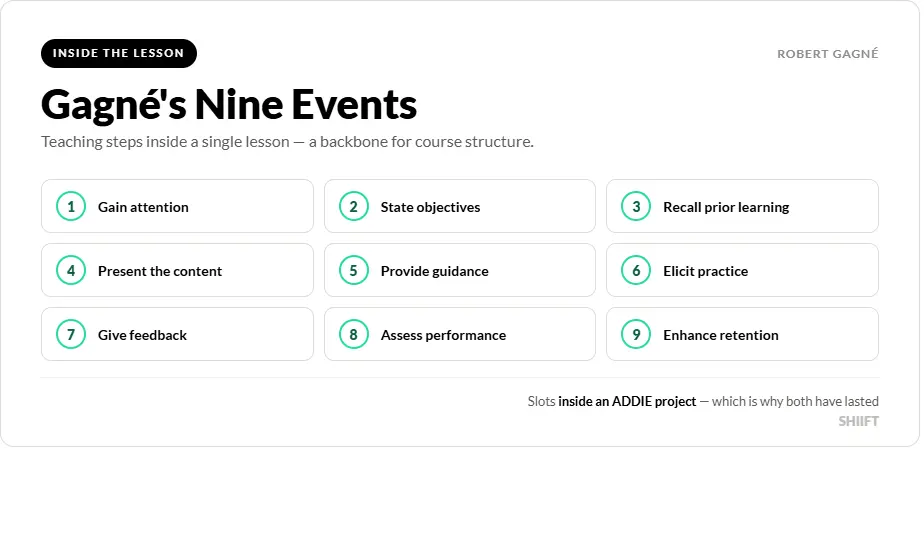Screen dimensions: 924x540
Task: Click the number 5 circle icon
Action: click(354, 271)
